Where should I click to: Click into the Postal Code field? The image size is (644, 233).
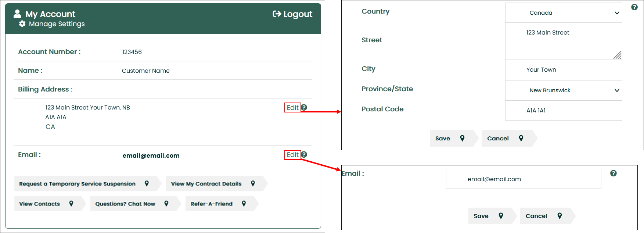563,111
